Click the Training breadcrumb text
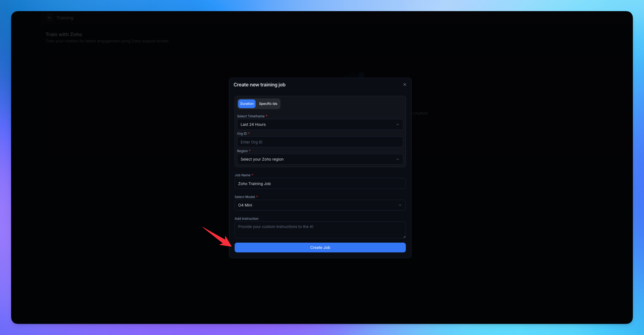Image resolution: width=644 pixels, height=335 pixels. [x=65, y=18]
